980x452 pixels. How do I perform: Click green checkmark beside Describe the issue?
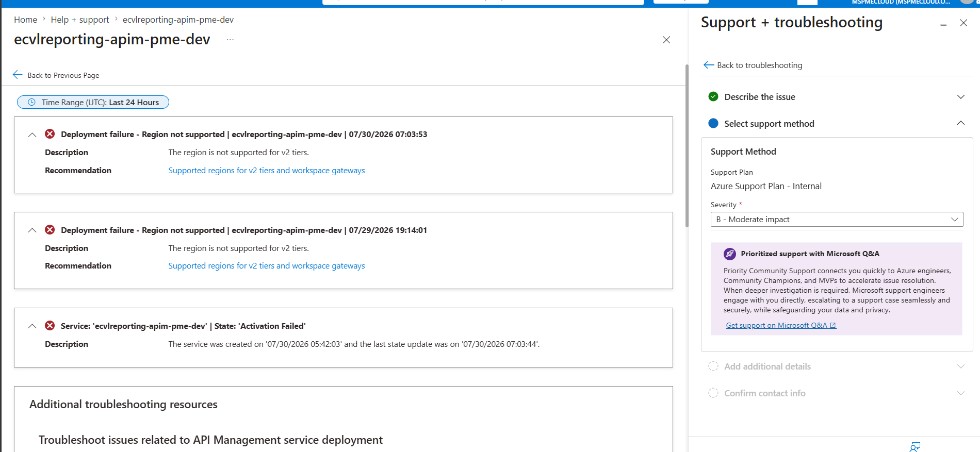pyautogui.click(x=713, y=96)
